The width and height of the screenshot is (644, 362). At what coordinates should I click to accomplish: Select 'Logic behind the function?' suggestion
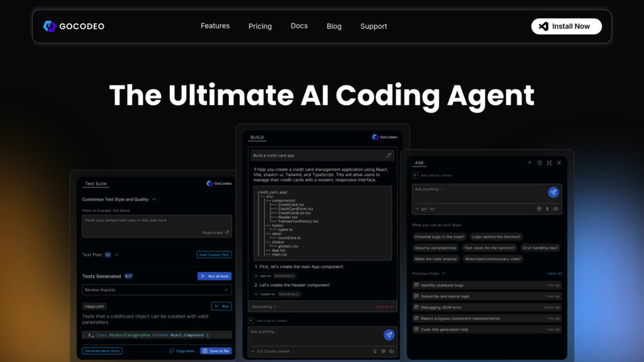pyautogui.click(x=496, y=237)
